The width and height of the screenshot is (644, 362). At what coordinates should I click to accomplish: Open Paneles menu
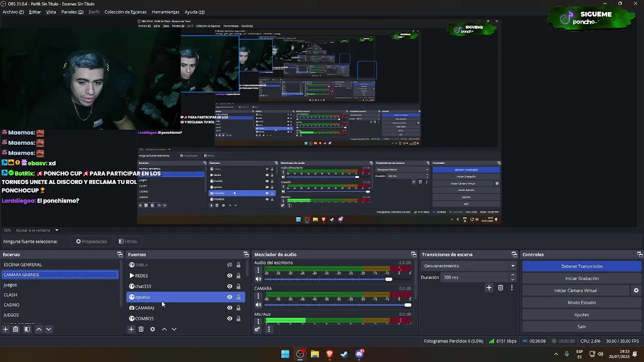pos(72,12)
